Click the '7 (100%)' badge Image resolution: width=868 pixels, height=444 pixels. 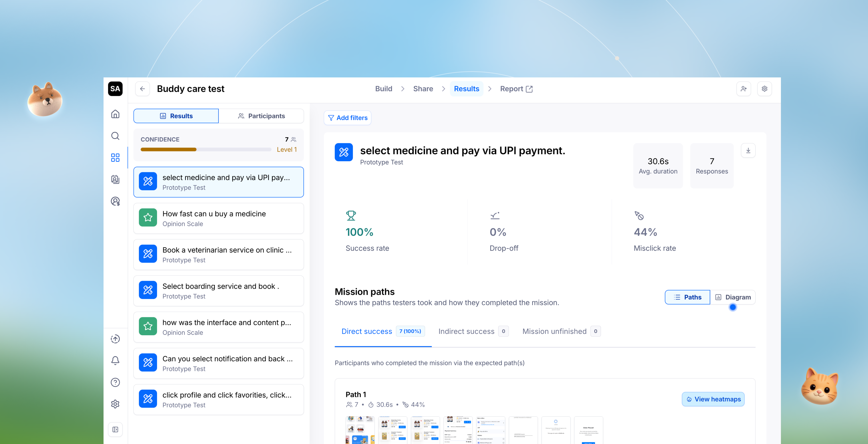coord(410,331)
